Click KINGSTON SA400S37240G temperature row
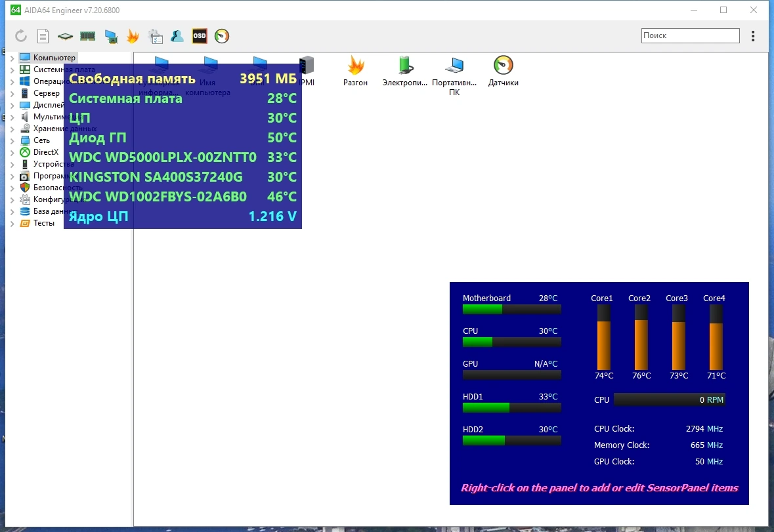 click(x=183, y=177)
